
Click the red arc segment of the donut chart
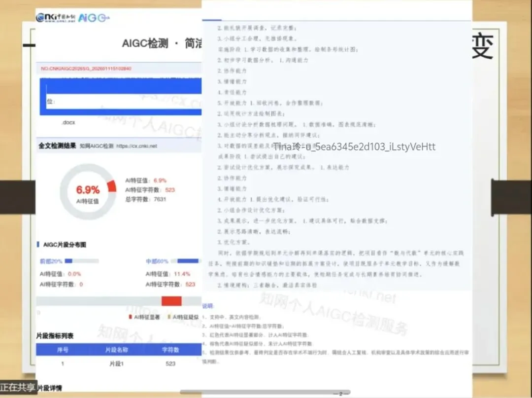pyautogui.click(x=112, y=186)
